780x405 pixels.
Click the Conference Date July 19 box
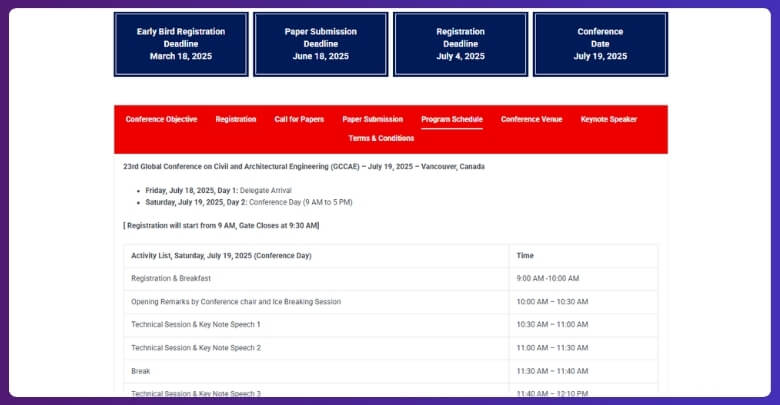tap(600, 44)
